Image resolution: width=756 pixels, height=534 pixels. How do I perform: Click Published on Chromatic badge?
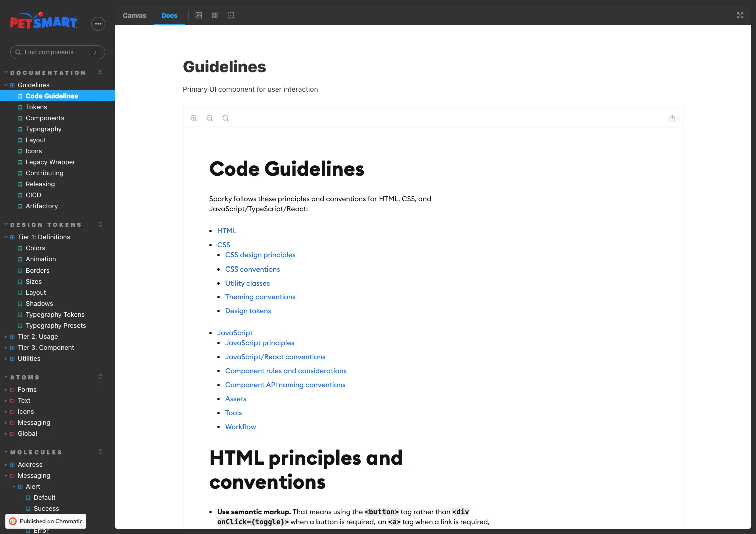click(x=46, y=521)
